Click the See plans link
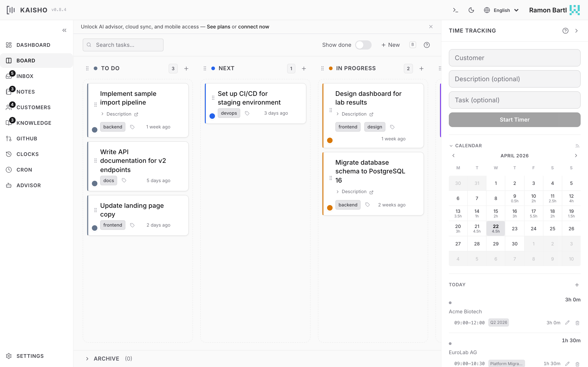This screenshot has height=367, width=588. (218, 27)
